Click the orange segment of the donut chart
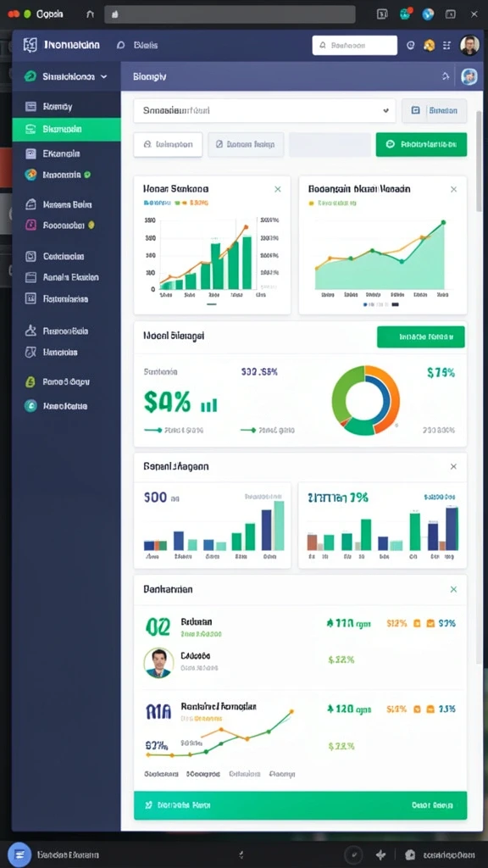 390,398
